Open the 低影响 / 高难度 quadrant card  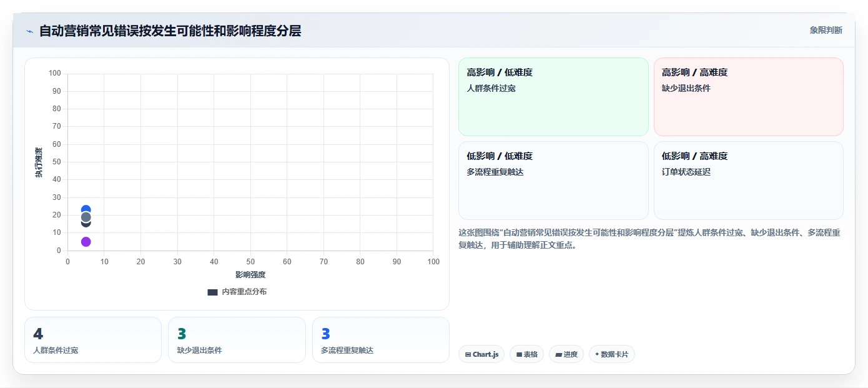748,181
